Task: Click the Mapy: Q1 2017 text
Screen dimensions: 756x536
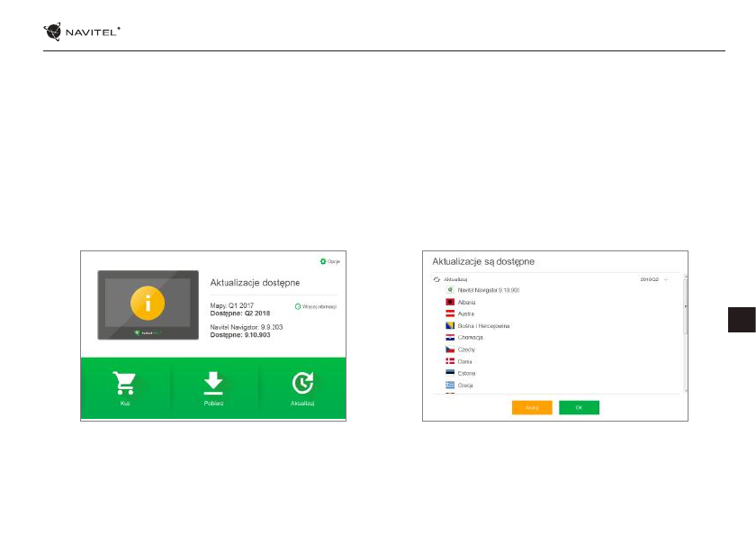Action: [232, 306]
